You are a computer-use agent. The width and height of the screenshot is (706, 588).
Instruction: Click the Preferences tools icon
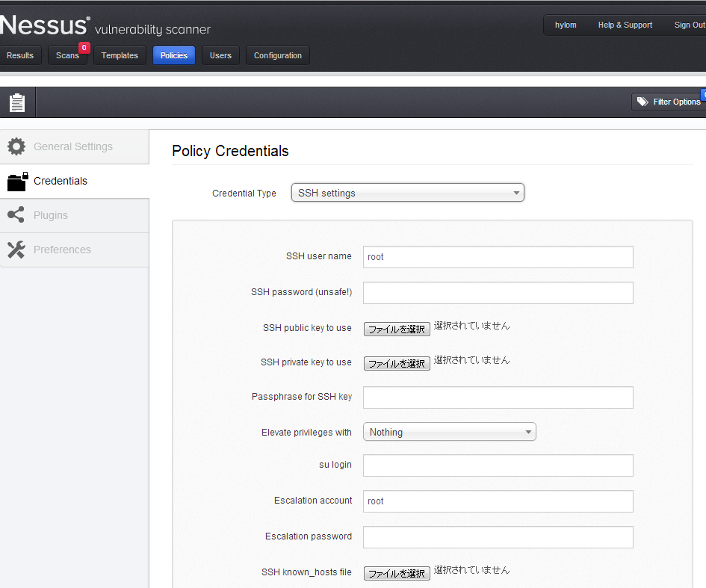(x=16, y=250)
